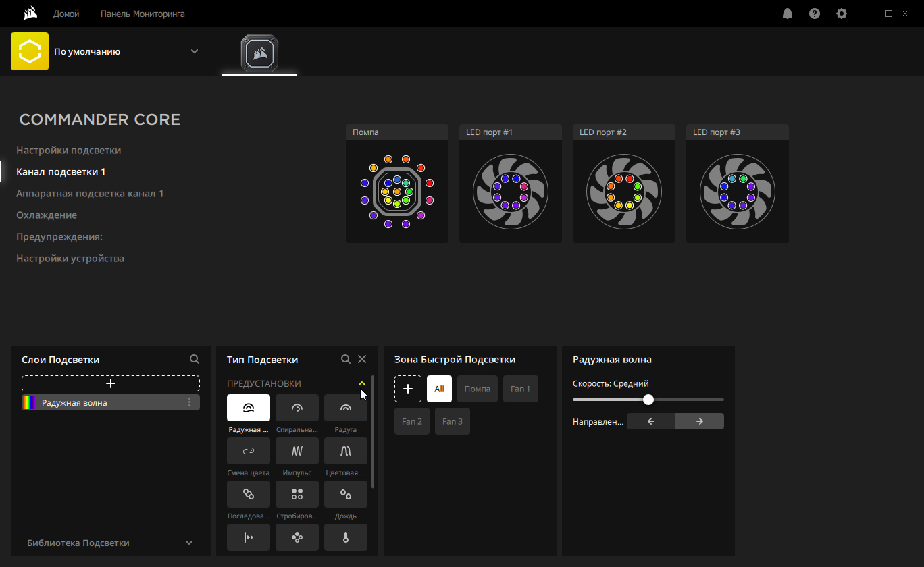
Task: Add a new lighting layer
Action: click(111, 383)
